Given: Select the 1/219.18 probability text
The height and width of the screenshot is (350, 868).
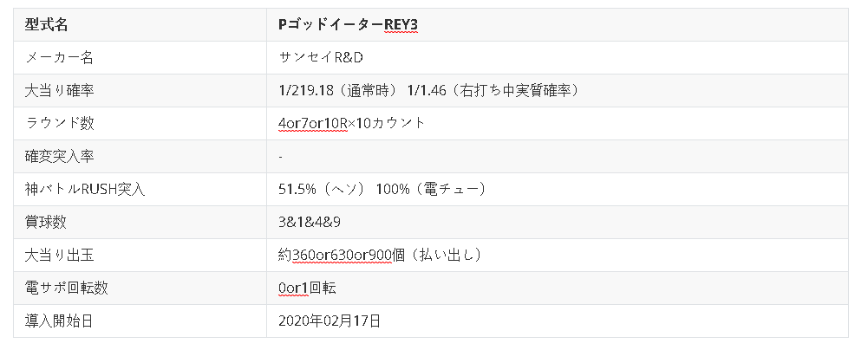Looking at the screenshot, I should [306, 91].
